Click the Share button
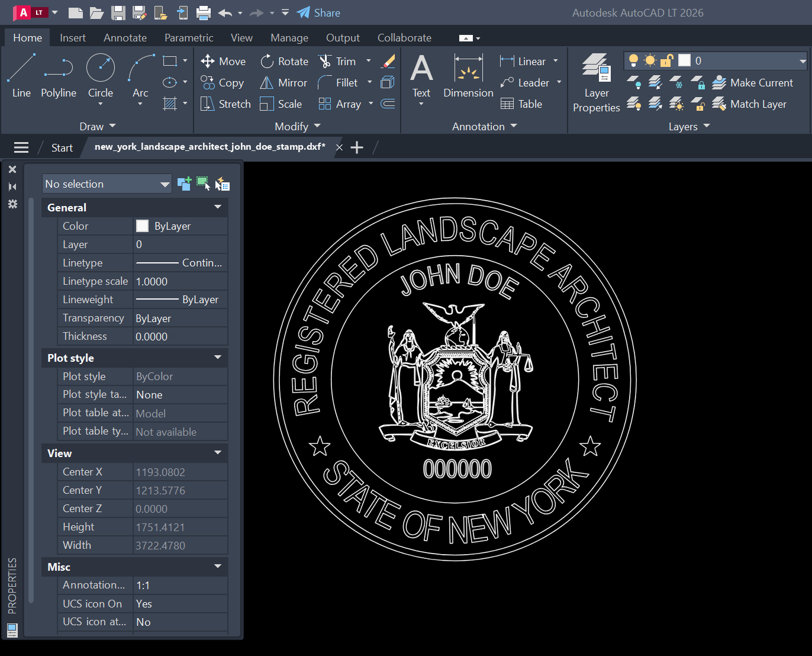The width and height of the screenshot is (812, 656). tap(318, 12)
